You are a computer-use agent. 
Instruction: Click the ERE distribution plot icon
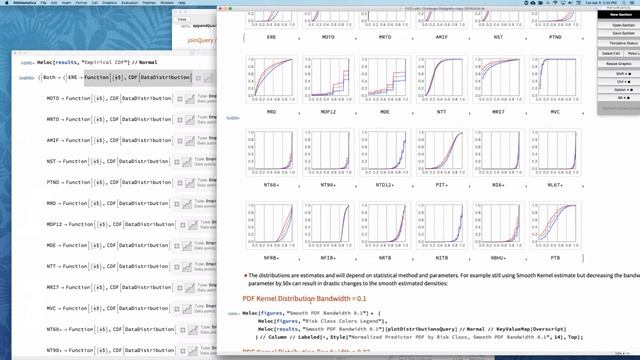coord(209,78)
